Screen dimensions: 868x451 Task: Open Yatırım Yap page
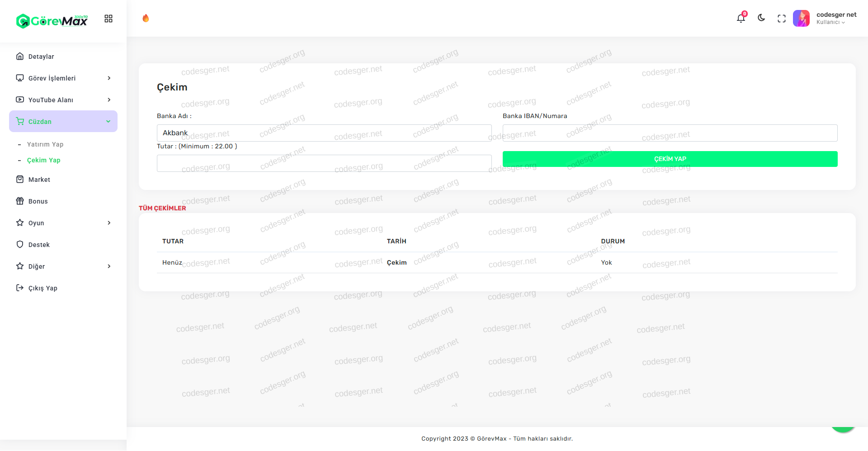coord(45,144)
